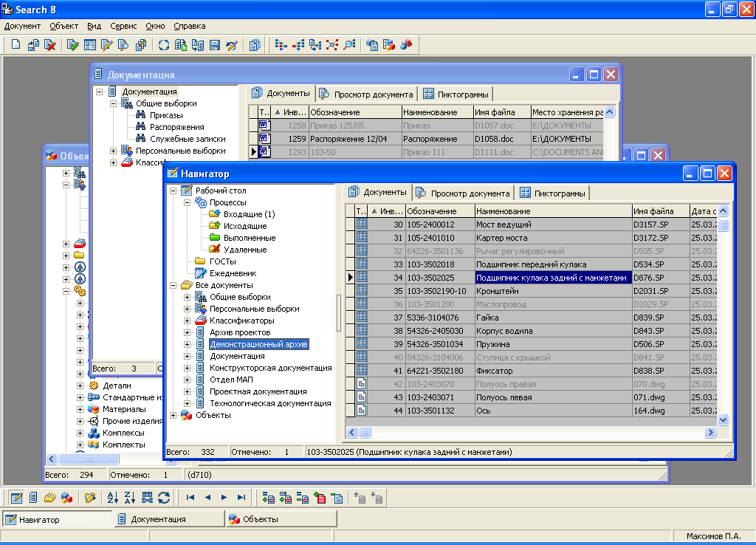The image size is (756, 545).
Task: Select Входящие (1) folder in tree
Action: (249, 214)
